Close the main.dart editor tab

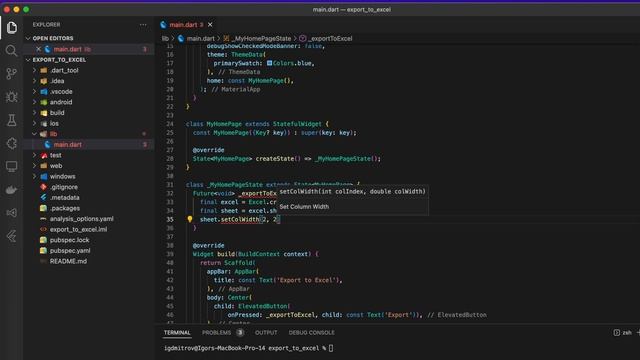[210, 25]
